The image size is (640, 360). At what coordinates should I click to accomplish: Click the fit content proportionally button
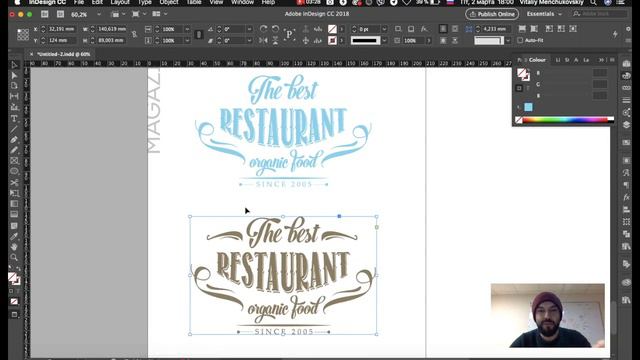(534, 29)
